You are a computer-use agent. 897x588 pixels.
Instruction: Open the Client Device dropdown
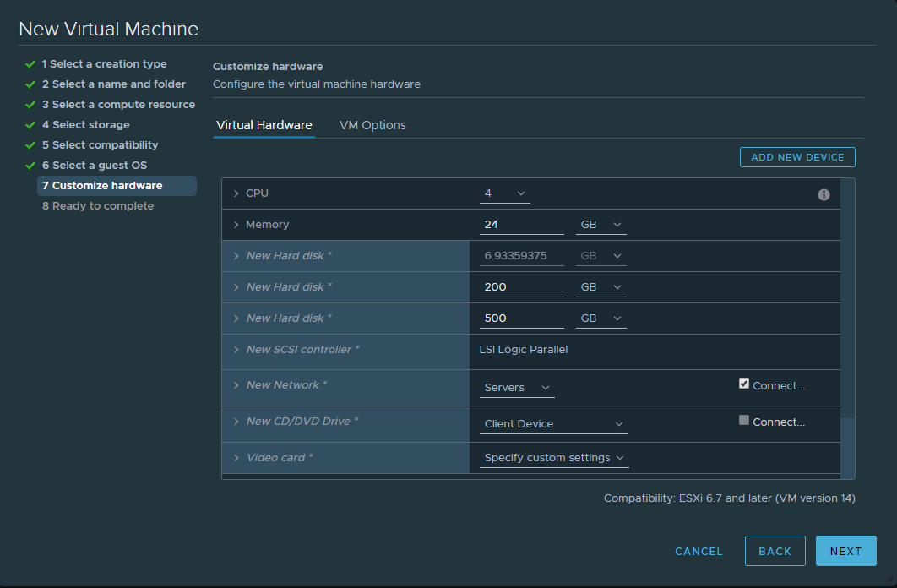click(553, 424)
